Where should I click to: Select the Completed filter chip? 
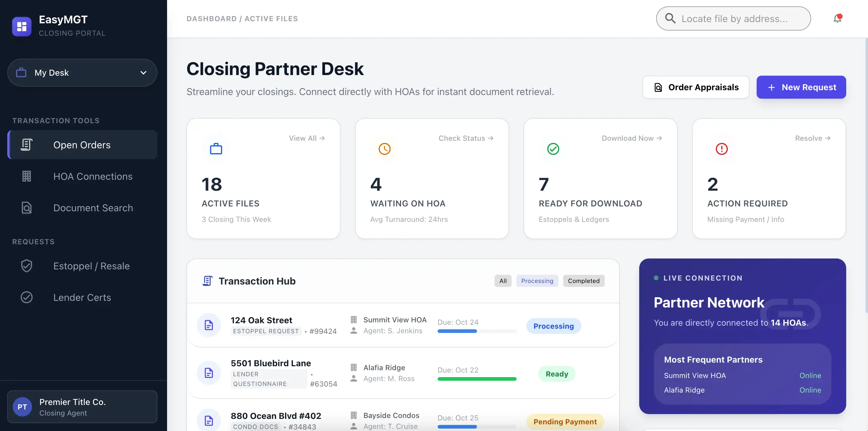pos(584,281)
